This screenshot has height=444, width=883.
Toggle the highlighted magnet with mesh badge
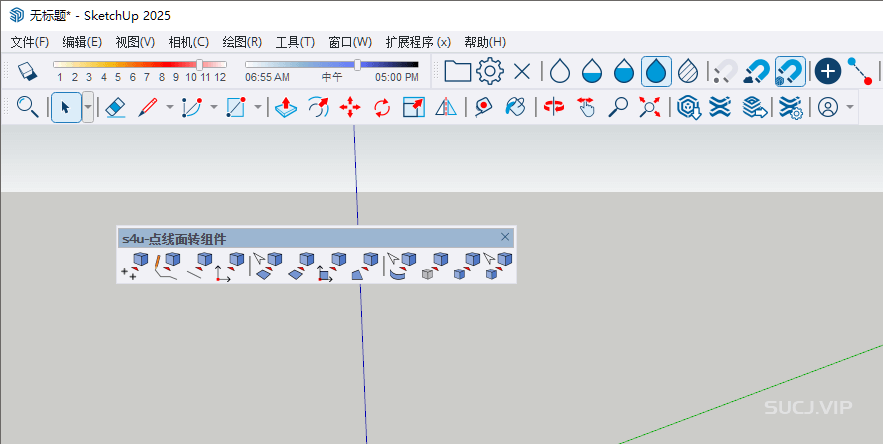(x=790, y=71)
